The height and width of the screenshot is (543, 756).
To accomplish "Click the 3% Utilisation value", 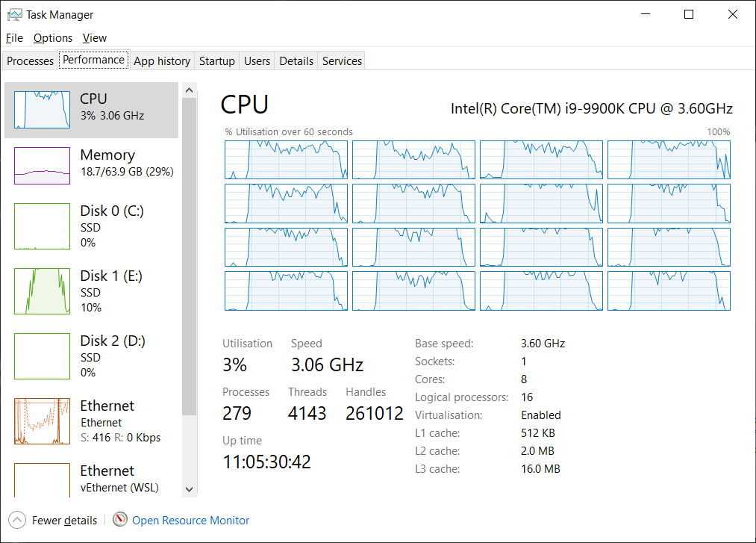I will 234,365.
